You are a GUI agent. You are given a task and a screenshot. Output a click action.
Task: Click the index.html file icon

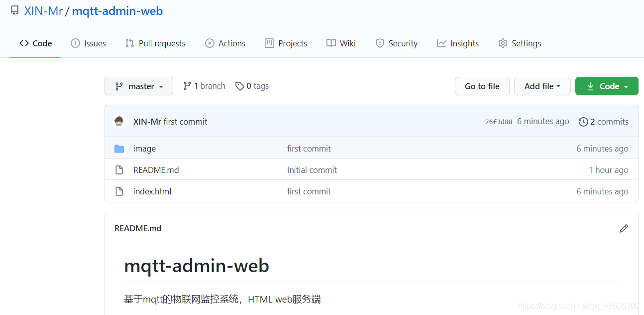pyautogui.click(x=119, y=191)
